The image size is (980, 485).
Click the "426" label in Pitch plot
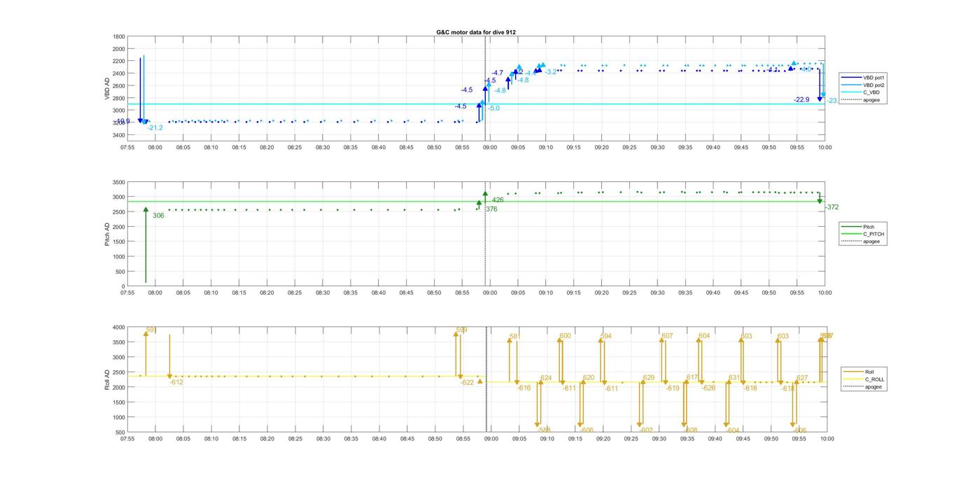pos(498,200)
